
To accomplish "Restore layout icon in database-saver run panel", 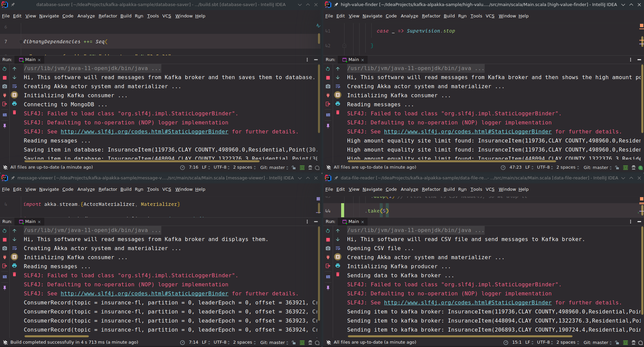I will click(5, 115).
